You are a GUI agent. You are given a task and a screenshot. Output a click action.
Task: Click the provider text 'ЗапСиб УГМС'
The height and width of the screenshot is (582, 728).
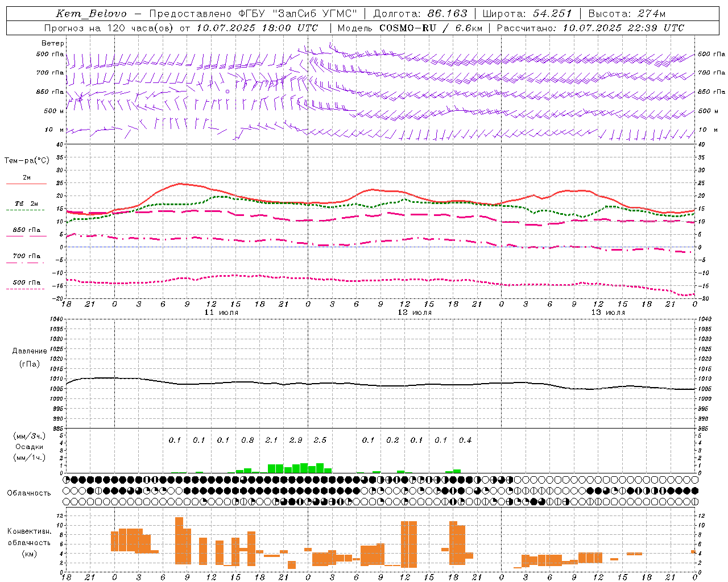315,14
